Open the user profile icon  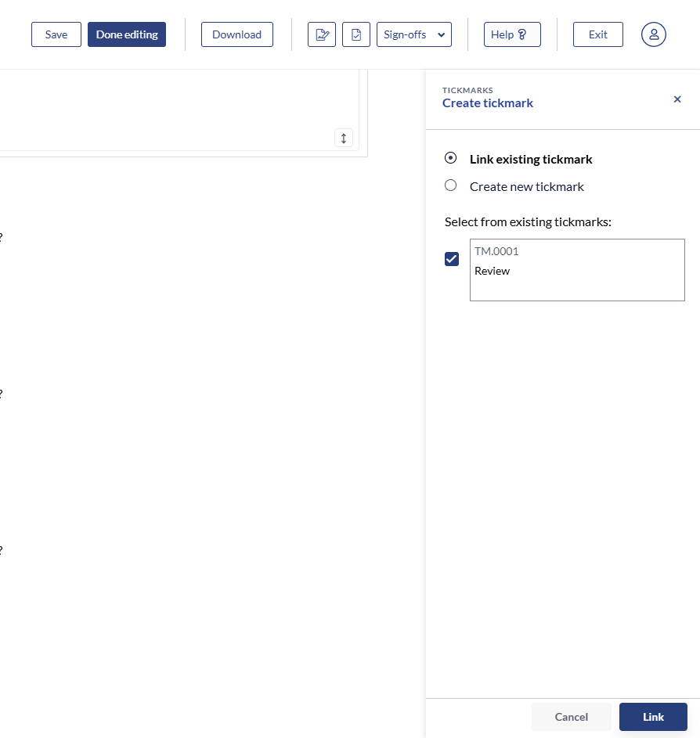tap(653, 34)
